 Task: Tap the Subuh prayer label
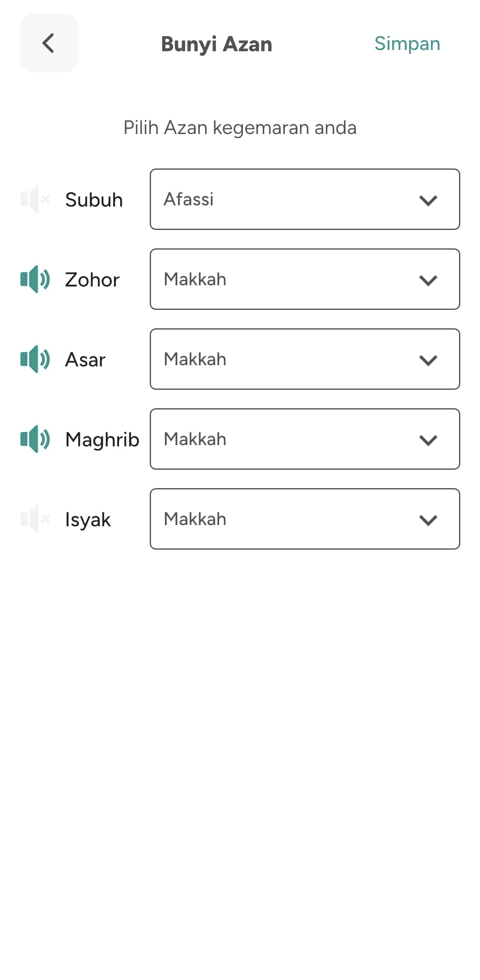(94, 200)
